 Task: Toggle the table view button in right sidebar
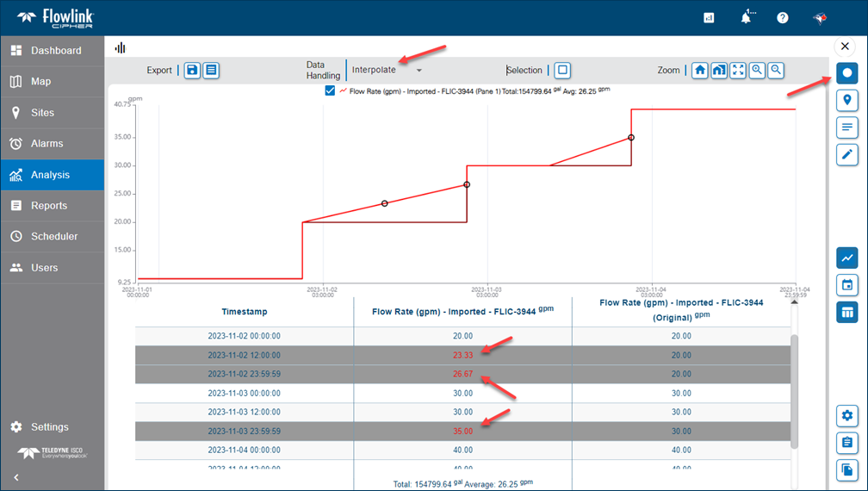pos(847,311)
